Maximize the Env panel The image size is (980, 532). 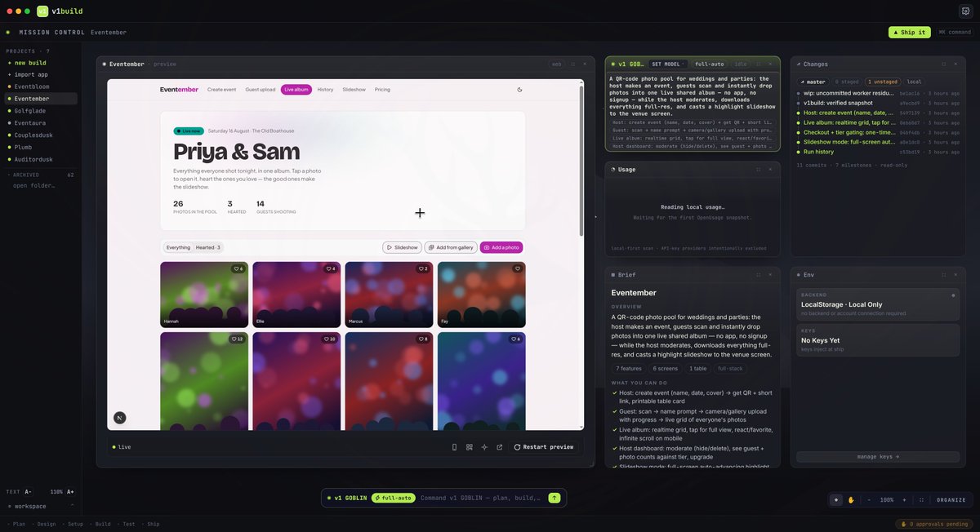(x=944, y=275)
